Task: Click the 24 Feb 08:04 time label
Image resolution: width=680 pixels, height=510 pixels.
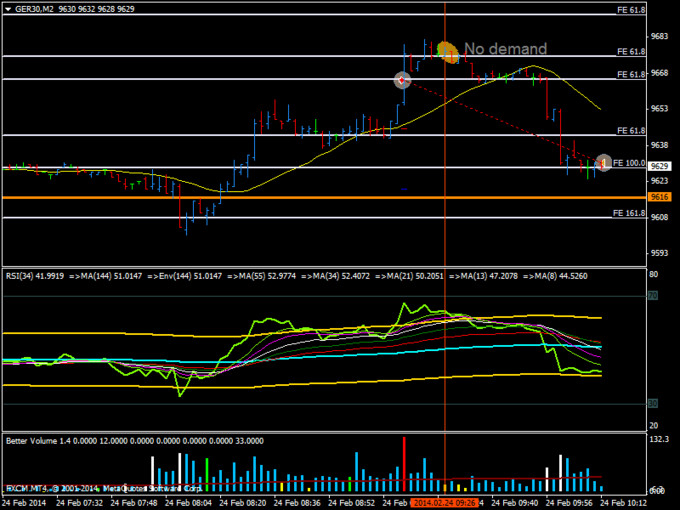Action: pyautogui.click(x=187, y=502)
